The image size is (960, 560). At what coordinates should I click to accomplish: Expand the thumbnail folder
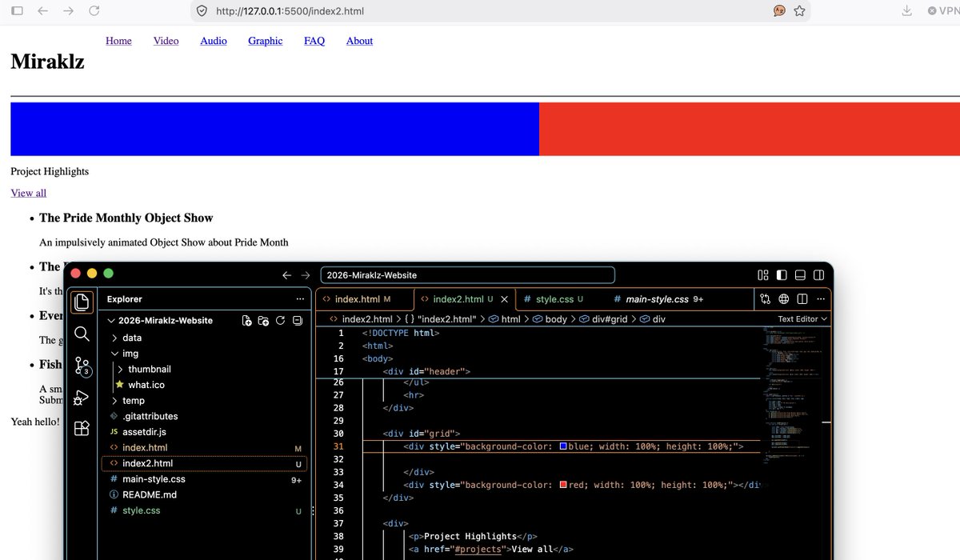pyautogui.click(x=120, y=370)
